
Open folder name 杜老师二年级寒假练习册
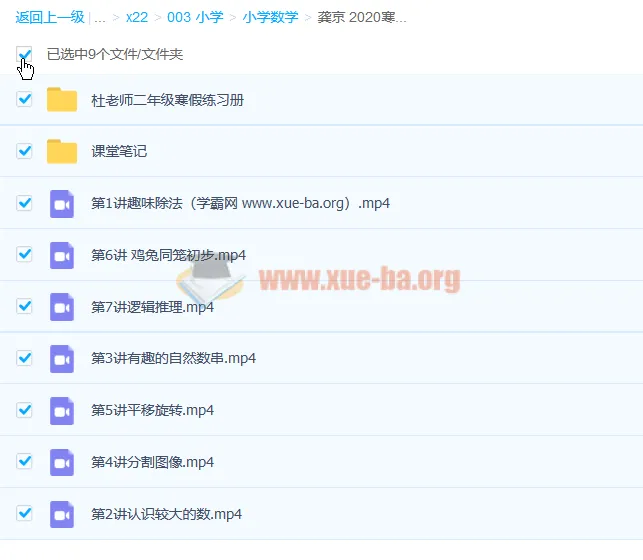click(167, 100)
